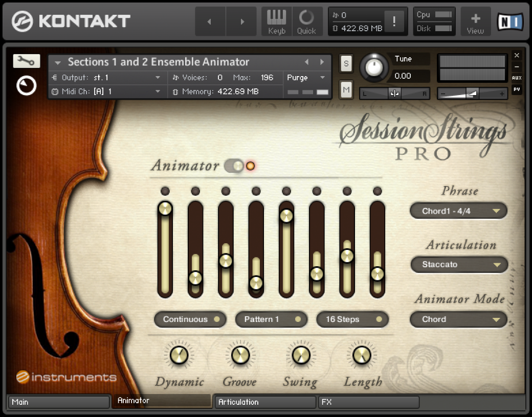Click the exclamation panic button

[394, 21]
